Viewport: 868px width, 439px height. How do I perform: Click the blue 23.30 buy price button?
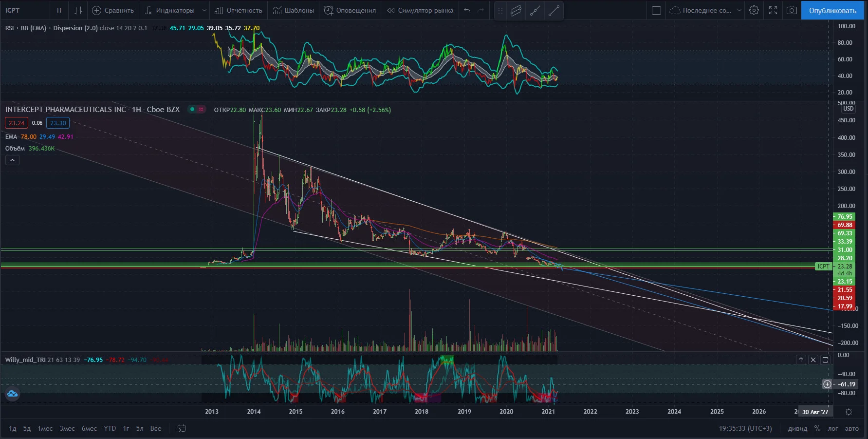[58, 123]
